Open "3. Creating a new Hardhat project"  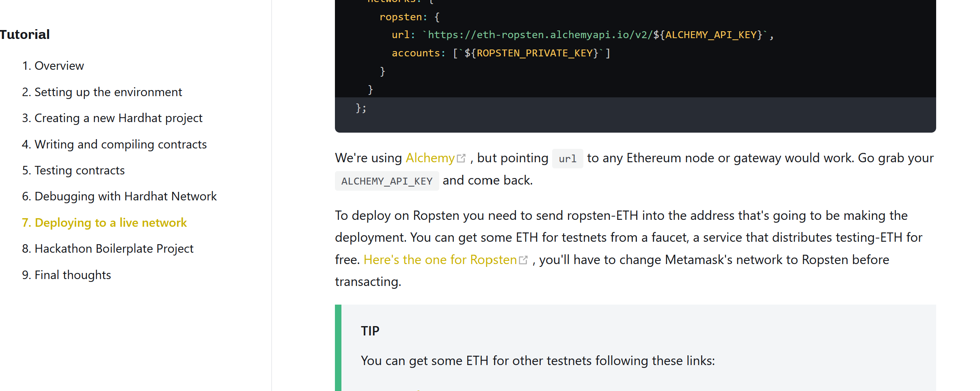(x=112, y=118)
